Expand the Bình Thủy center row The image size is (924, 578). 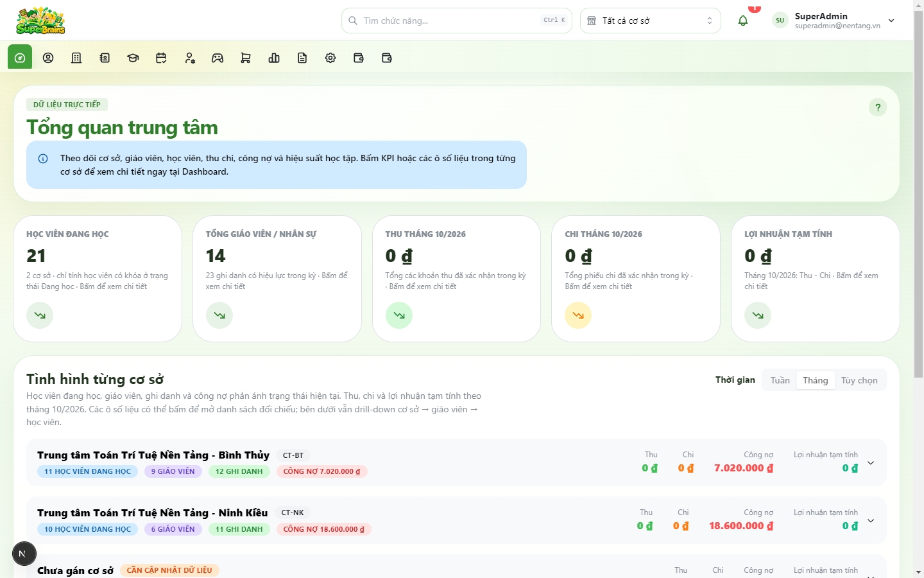[871, 463]
